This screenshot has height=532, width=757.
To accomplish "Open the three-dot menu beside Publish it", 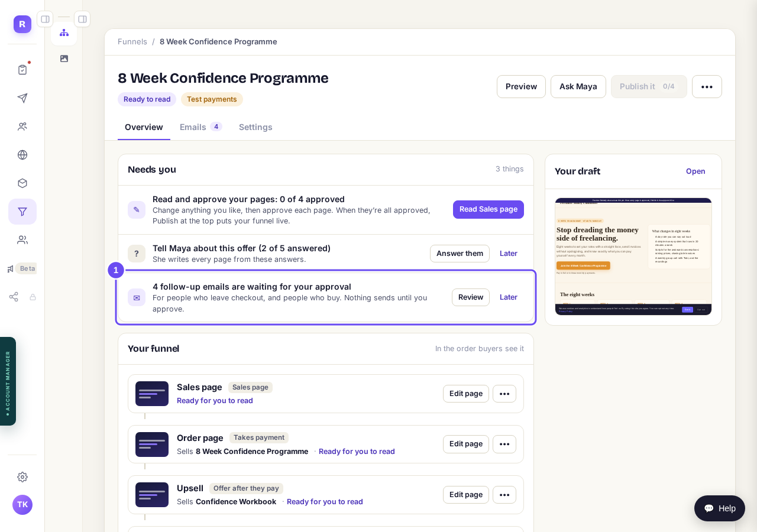I will [x=707, y=87].
